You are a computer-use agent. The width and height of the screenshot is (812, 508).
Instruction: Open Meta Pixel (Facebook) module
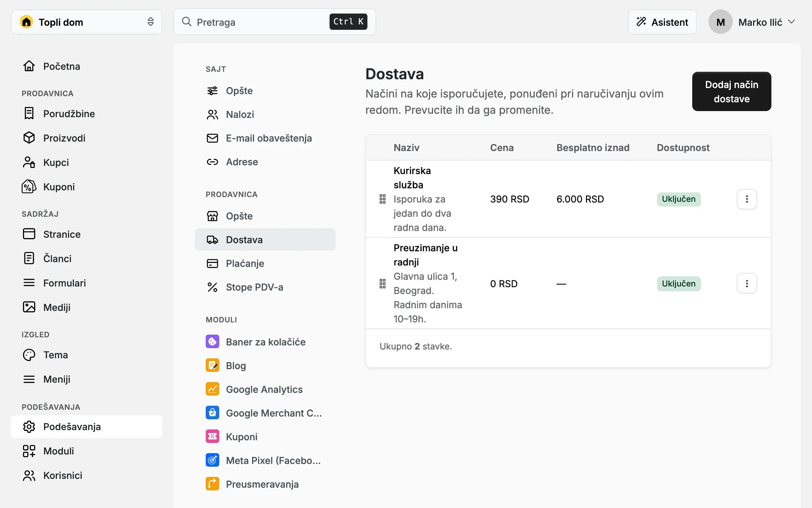(265, 460)
